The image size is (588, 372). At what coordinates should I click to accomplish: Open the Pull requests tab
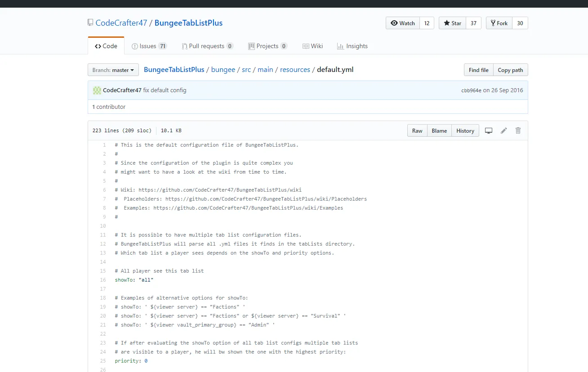(208, 46)
